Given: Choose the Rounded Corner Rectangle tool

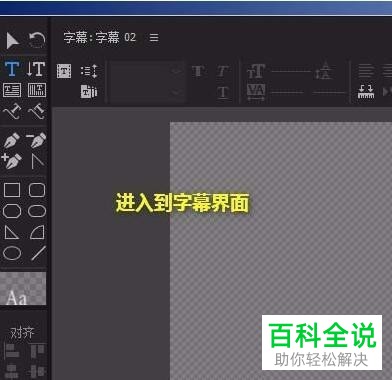Looking at the screenshot, I should pyautogui.click(x=37, y=190).
